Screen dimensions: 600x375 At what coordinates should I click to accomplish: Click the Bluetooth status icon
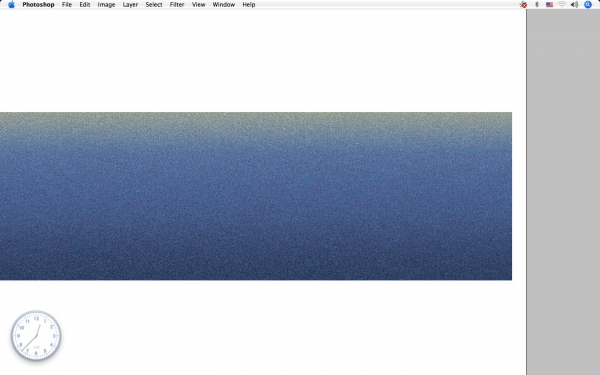tap(536, 5)
